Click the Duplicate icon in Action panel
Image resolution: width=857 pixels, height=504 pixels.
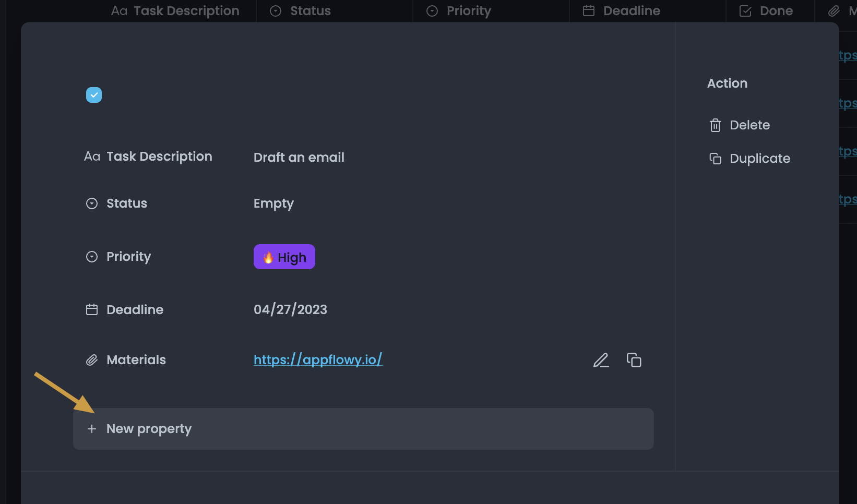715,159
